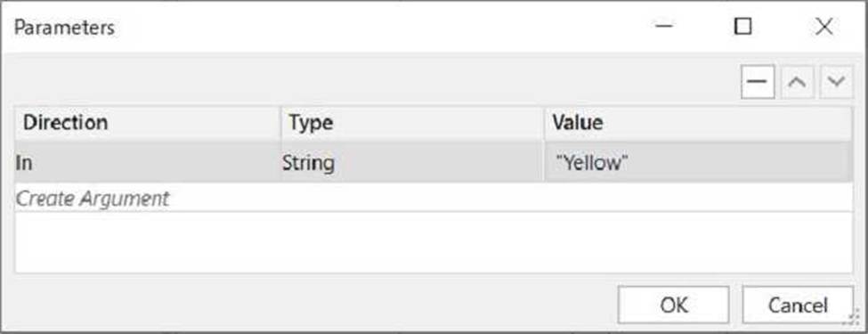Screen dimensions: 868x334
Task: Select the entire In String argument row
Action: tap(434, 163)
